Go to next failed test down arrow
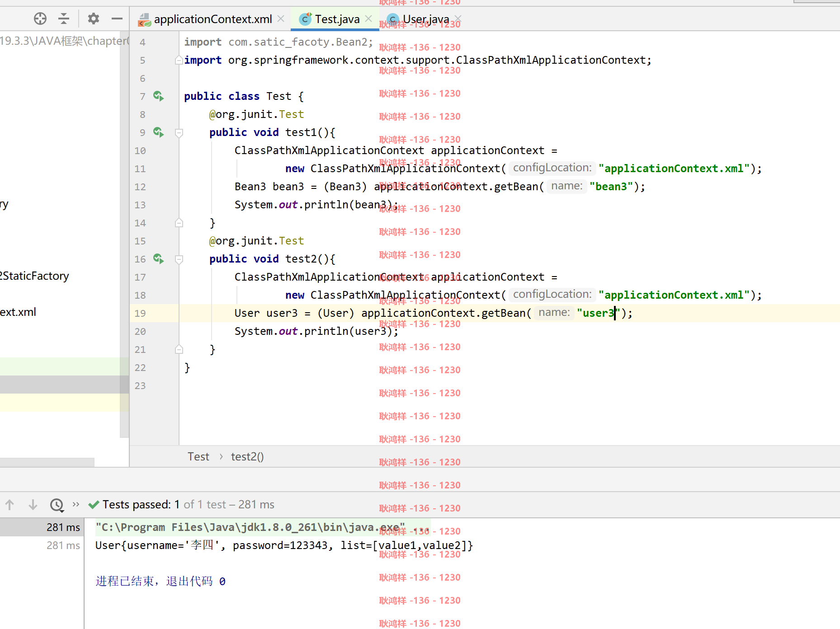The height and width of the screenshot is (629, 840). click(33, 504)
